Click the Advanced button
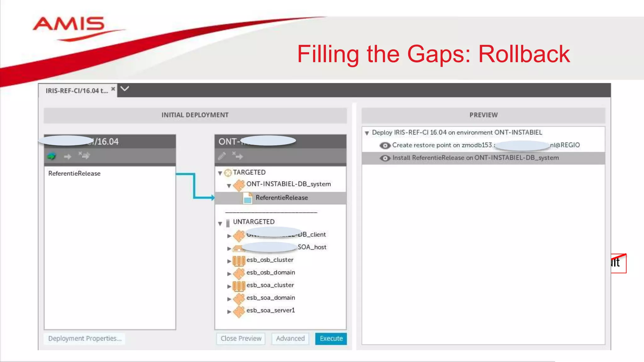This screenshot has height=362, width=644. click(290, 338)
